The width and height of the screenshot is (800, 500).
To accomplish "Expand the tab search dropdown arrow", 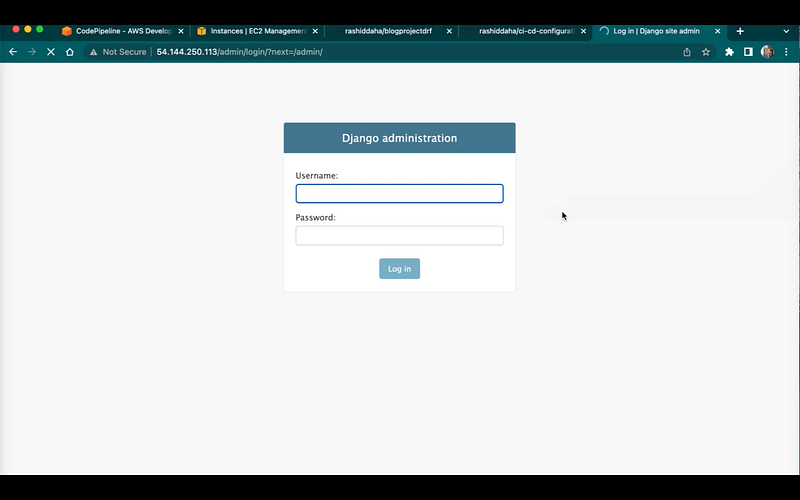I will (786, 31).
